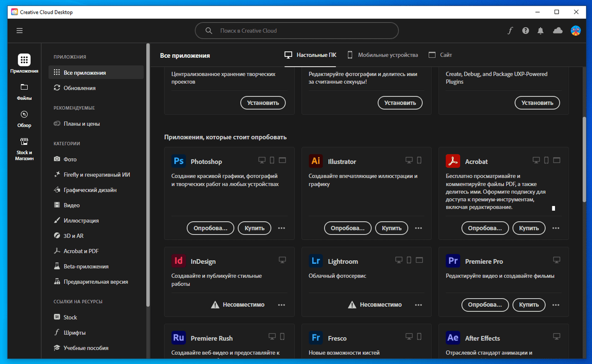The image size is (592, 364).
Task: Click the sidebar vertical scrollbar
Action: click(x=148, y=175)
